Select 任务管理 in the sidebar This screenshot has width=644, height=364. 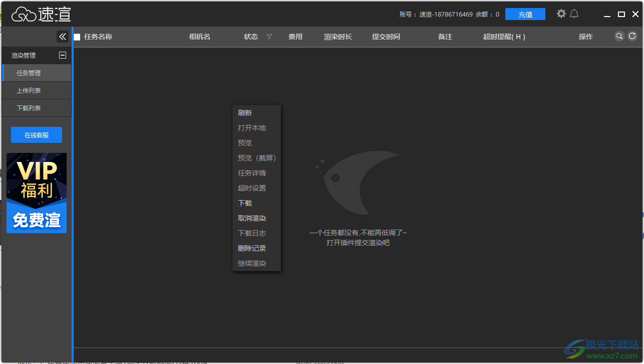[37, 73]
